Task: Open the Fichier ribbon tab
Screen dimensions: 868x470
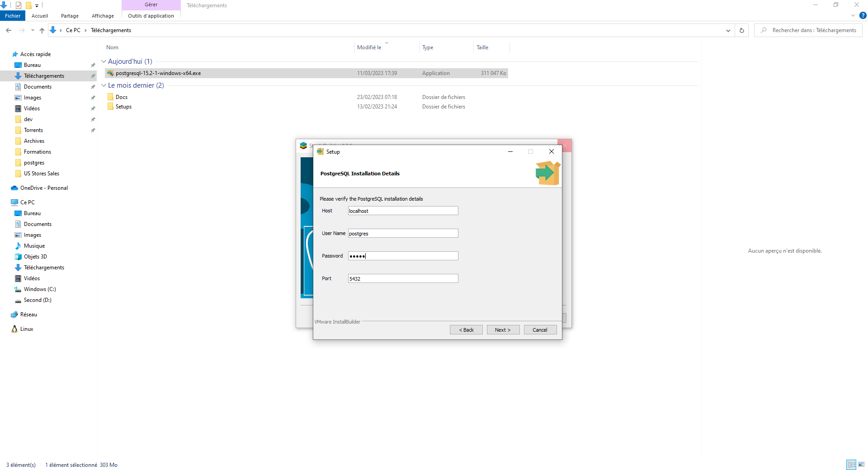Action: [13, 16]
